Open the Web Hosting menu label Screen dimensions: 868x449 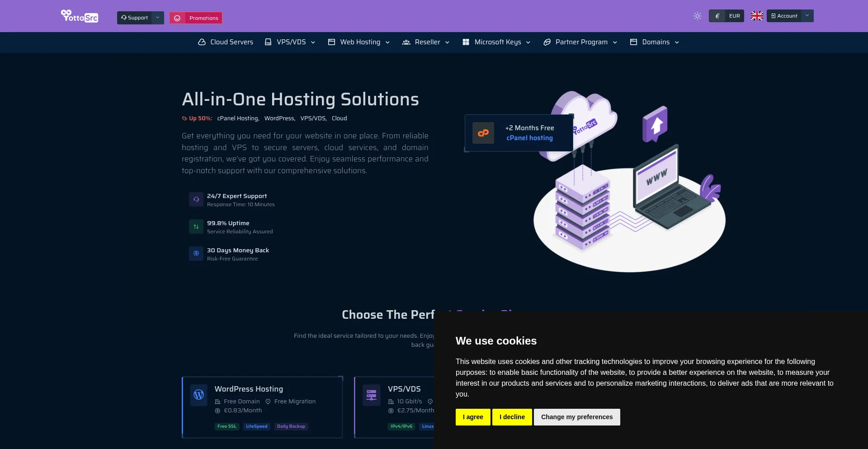click(x=360, y=42)
